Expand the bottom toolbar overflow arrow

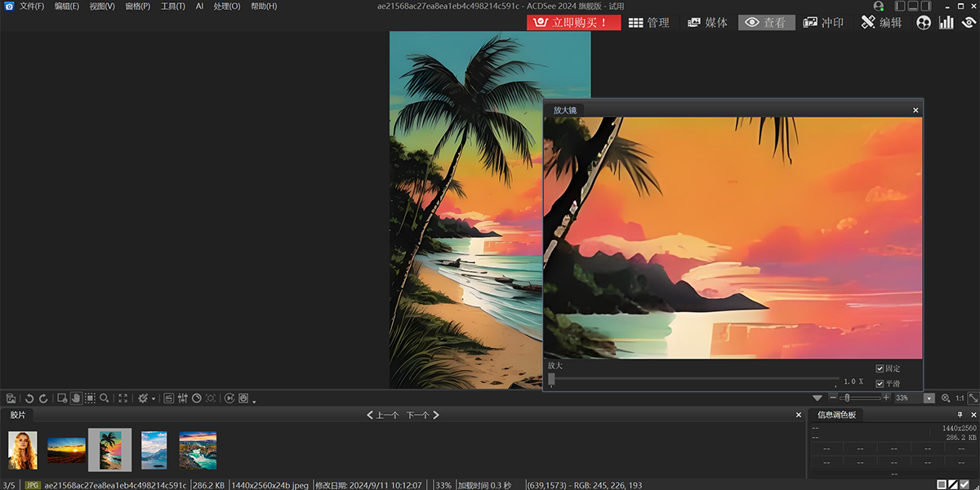(254, 402)
